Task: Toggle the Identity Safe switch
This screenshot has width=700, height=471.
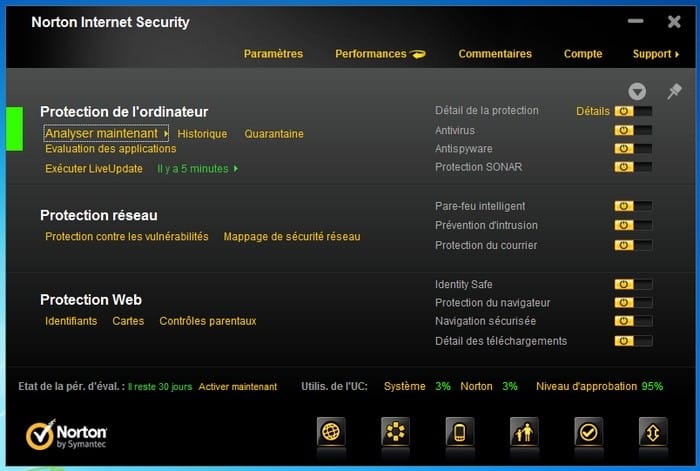Action: (633, 284)
